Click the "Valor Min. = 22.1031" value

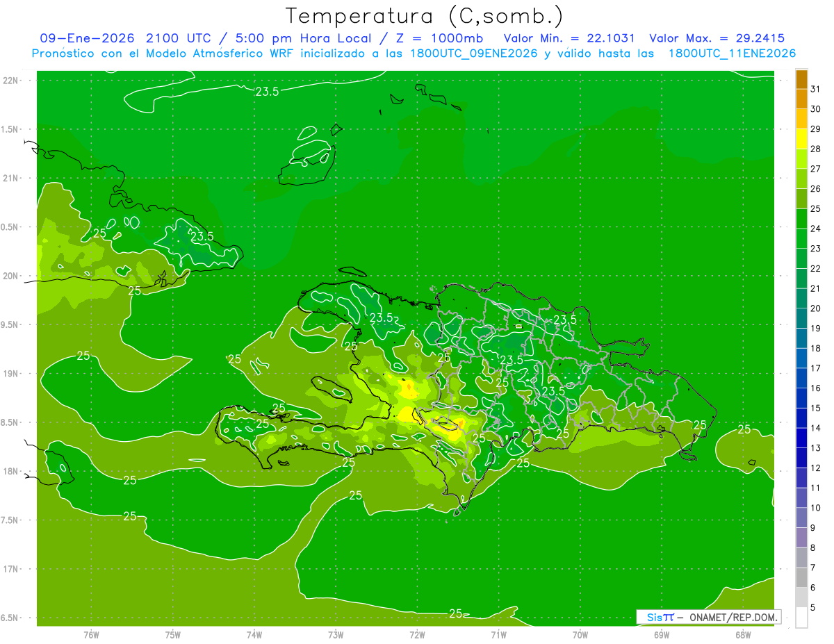(569, 38)
